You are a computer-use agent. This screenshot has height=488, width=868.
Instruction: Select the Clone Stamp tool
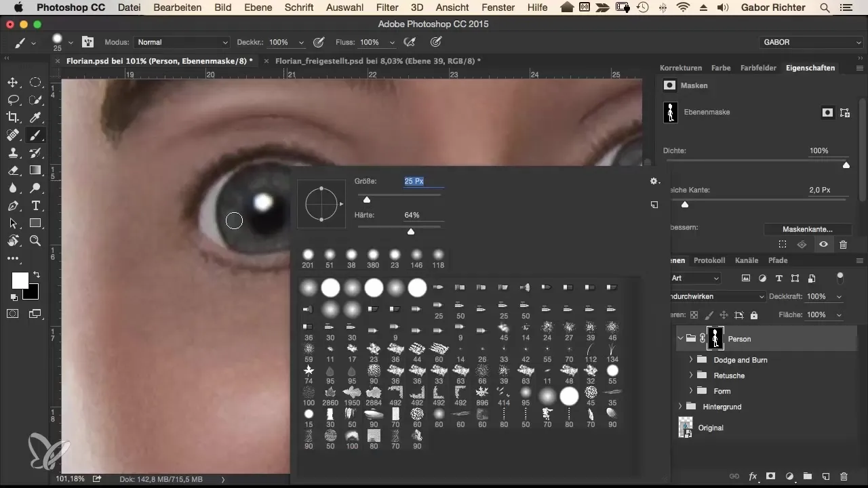(x=13, y=153)
